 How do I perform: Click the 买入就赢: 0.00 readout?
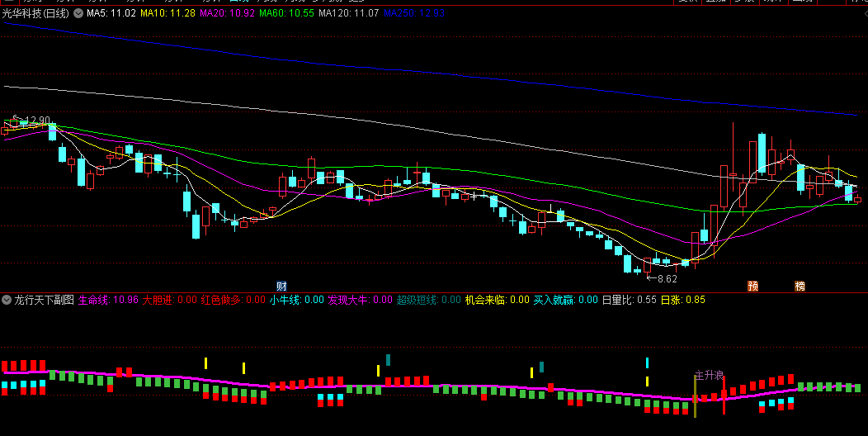[x=566, y=301]
